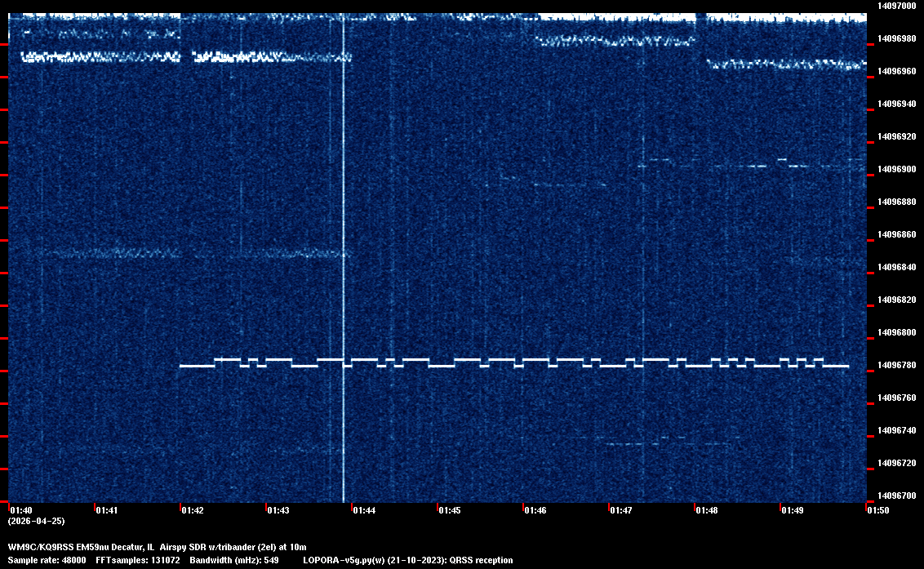The image size is (924, 569).
Task: Click the 14096740 frequency label
Action: coord(896,430)
